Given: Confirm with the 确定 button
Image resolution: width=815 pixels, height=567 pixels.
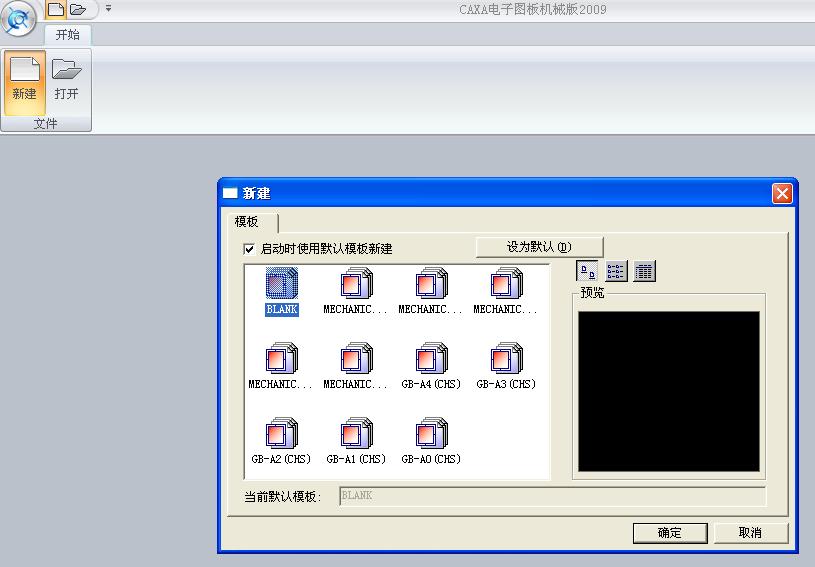Looking at the screenshot, I should (x=670, y=533).
